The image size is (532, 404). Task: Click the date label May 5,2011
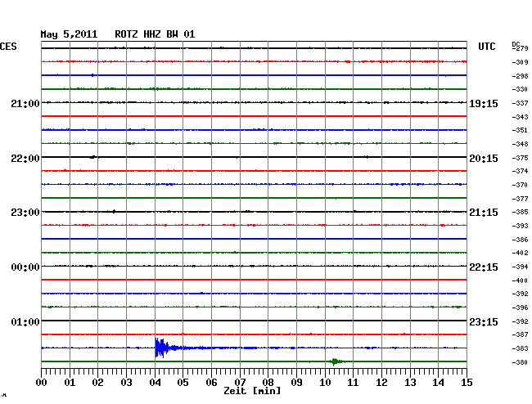pos(69,34)
